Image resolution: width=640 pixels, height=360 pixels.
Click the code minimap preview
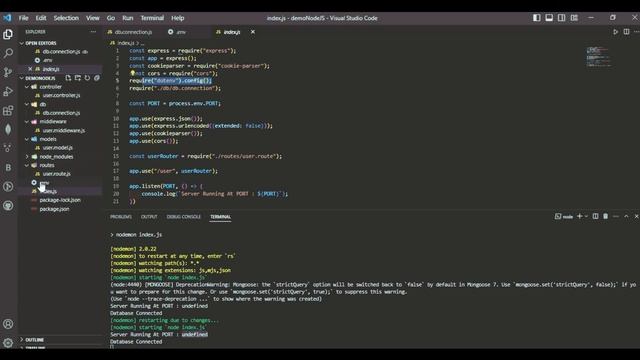click(598, 57)
